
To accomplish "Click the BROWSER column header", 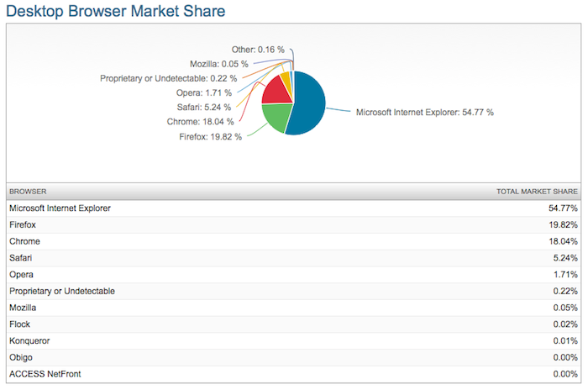I will (28, 192).
